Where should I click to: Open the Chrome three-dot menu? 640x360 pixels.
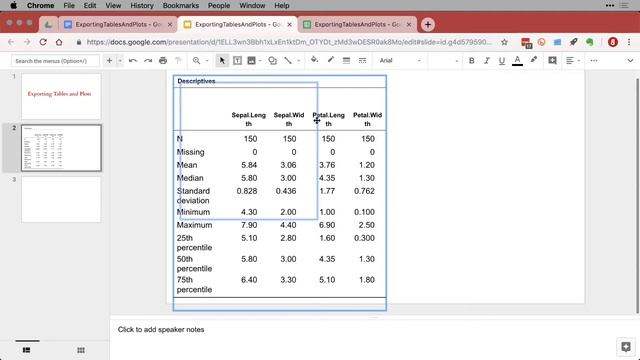[x=629, y=42]
